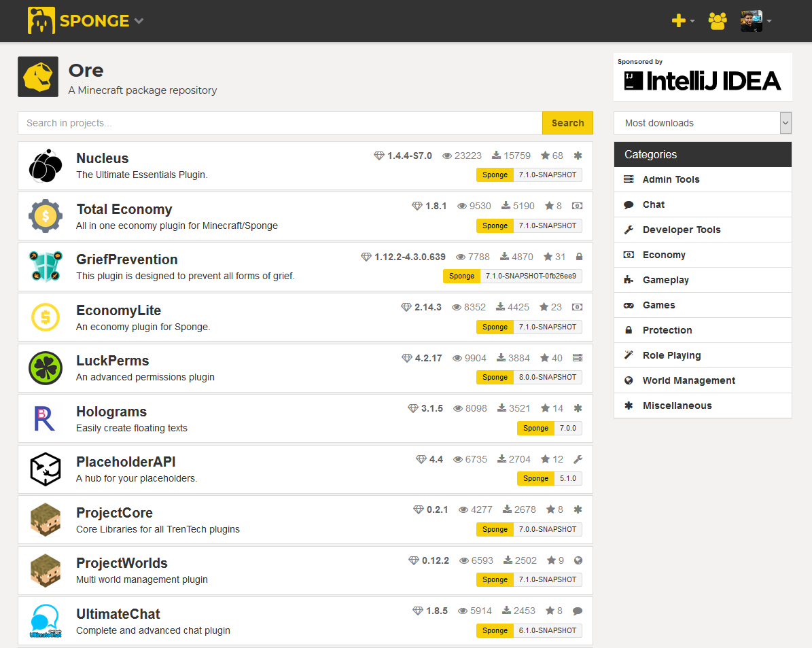
Task: Click the Holograms Sponge 7.0.0 tag
Action: tap(550, 428)
